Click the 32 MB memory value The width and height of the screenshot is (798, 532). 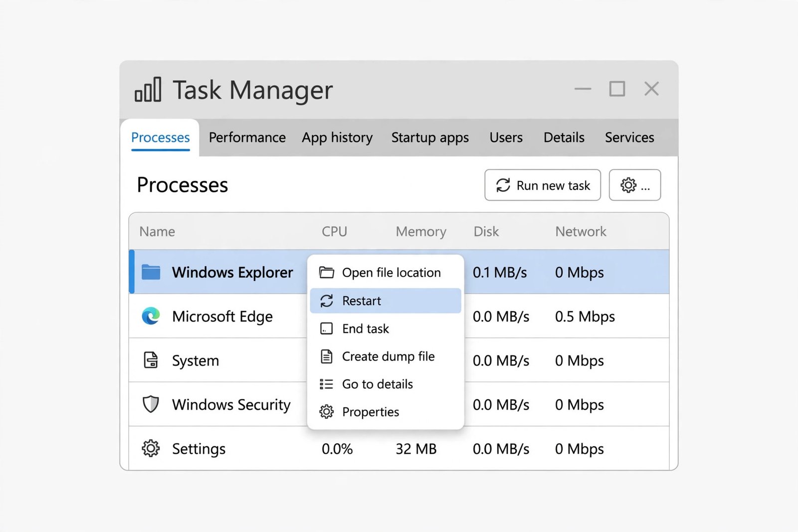point(416,449)
